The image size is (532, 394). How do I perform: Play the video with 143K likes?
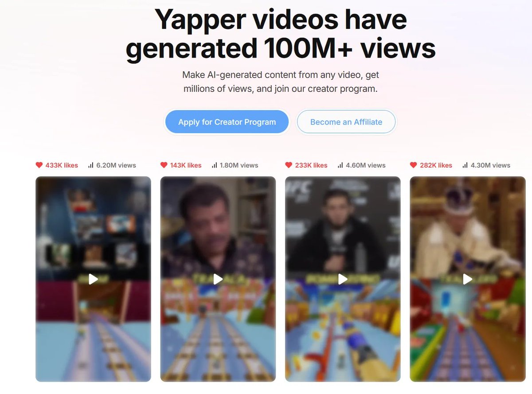click(218, 279)
